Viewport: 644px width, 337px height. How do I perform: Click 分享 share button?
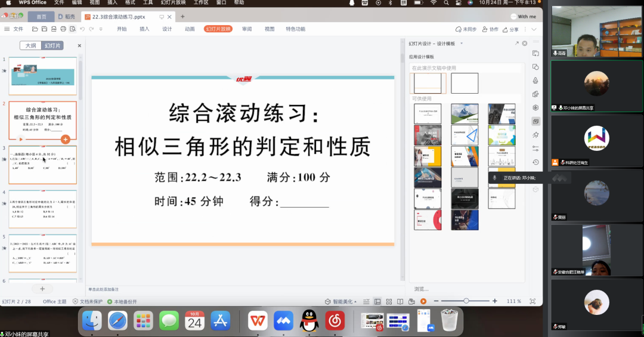pos(510,30)
